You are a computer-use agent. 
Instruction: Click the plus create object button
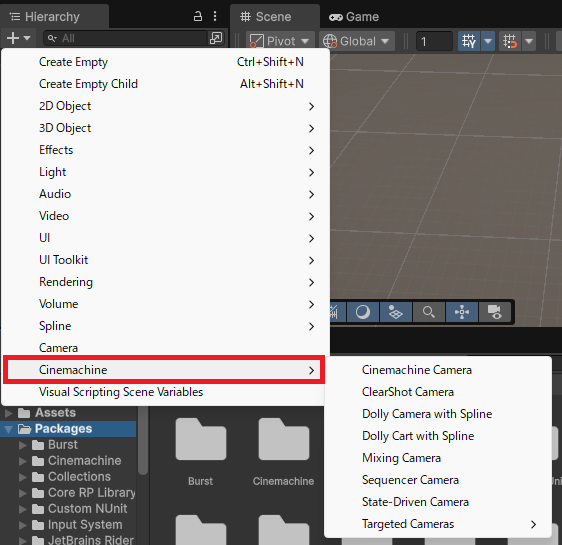(x=18, y=38)
